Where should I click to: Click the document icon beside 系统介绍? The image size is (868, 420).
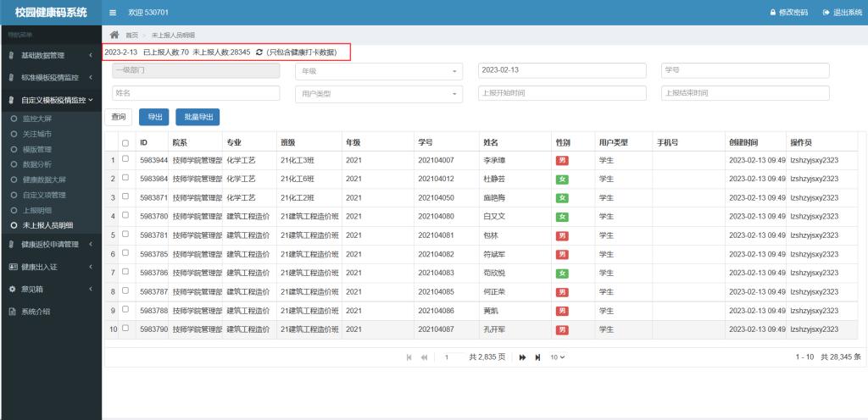pyautogui.click(x=12, y=312)
